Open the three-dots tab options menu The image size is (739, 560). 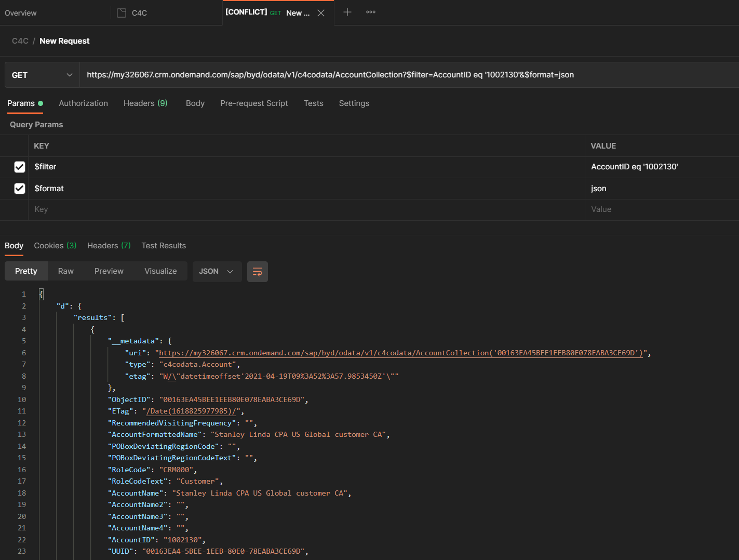[371, 12]
